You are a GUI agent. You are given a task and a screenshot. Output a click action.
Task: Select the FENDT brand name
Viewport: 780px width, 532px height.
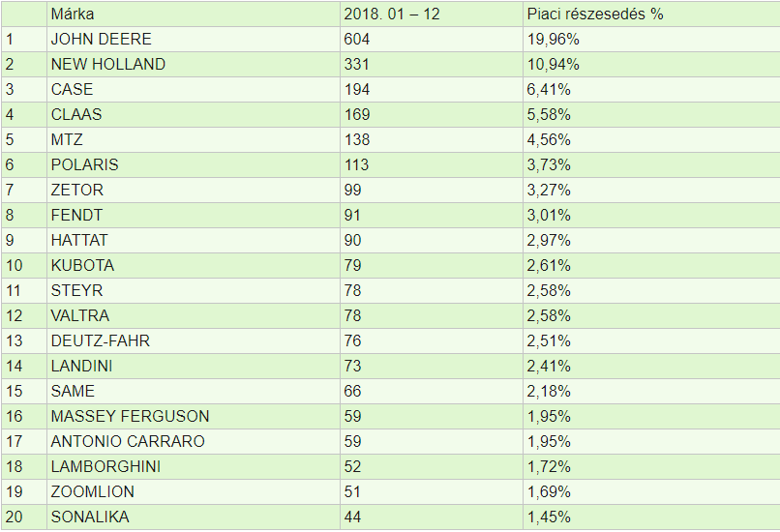coord(76,216)
